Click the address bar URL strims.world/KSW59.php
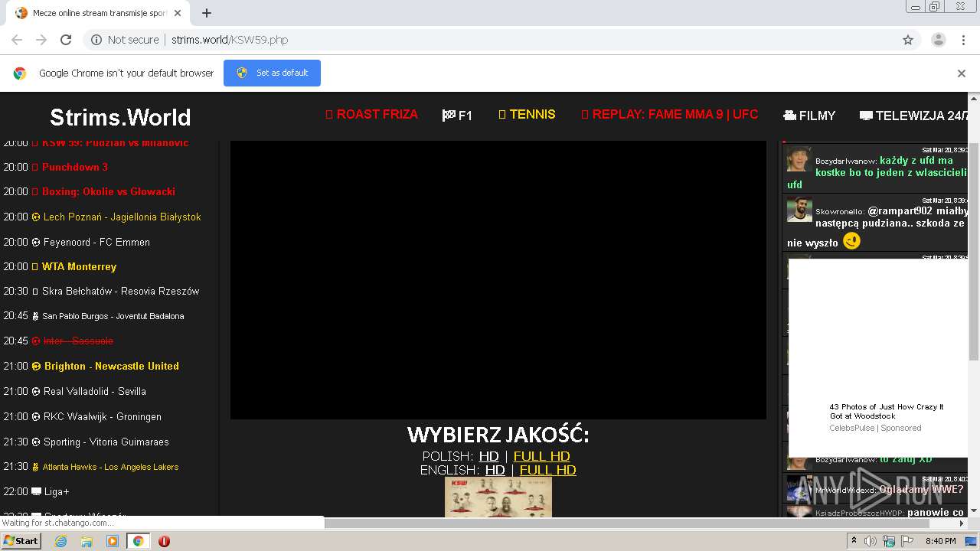Screen dimensions: 980x551 coord(230,40)
